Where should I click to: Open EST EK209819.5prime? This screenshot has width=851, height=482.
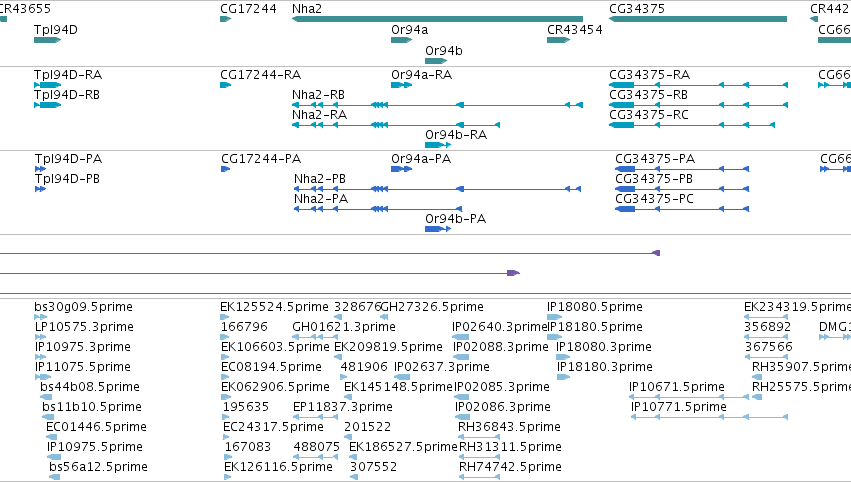point(388,347)
